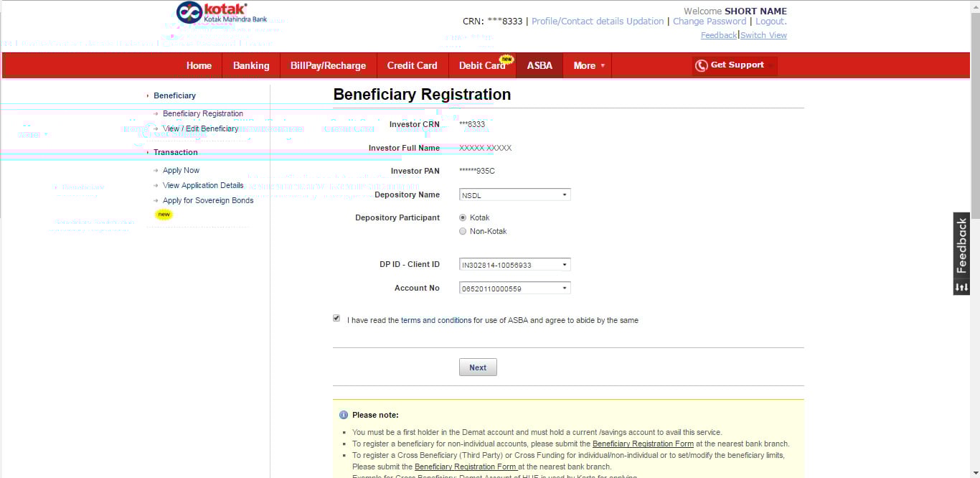Toggle the terms and conditions agreement checkbox
This screenshot has width=980, height=478.
click(x=336, y=318)
